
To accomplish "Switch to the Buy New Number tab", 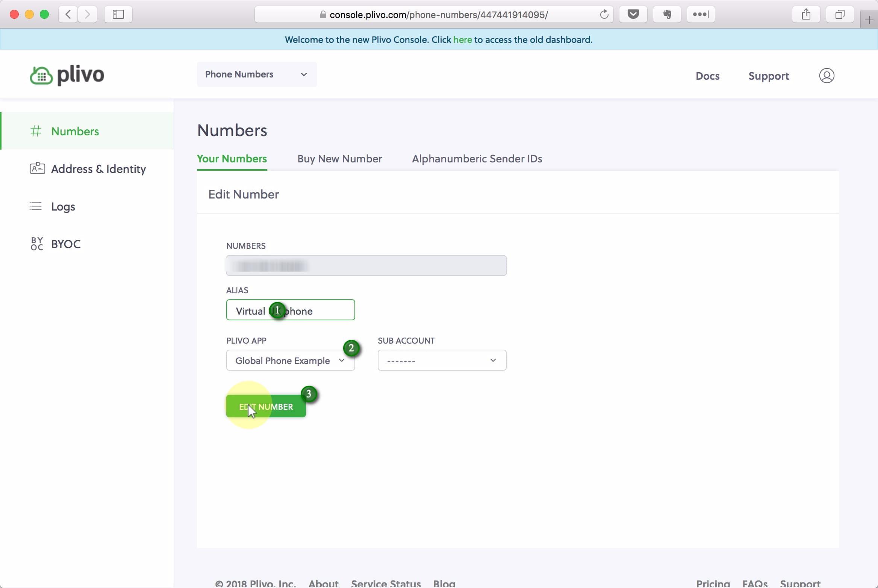I will point(340,158).
